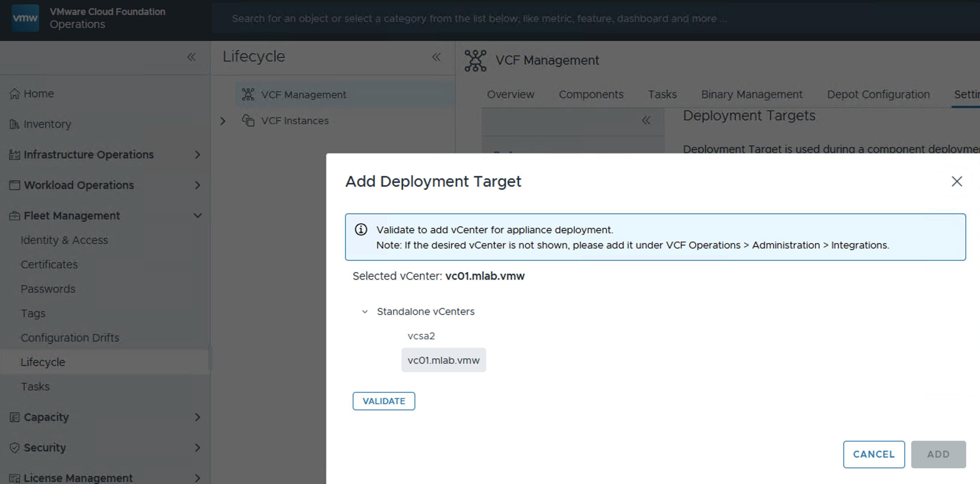The image size is (980, 484).
Task: Open the Depot Configuration tab
Action: pyautogui.click(x=878, y=94)
